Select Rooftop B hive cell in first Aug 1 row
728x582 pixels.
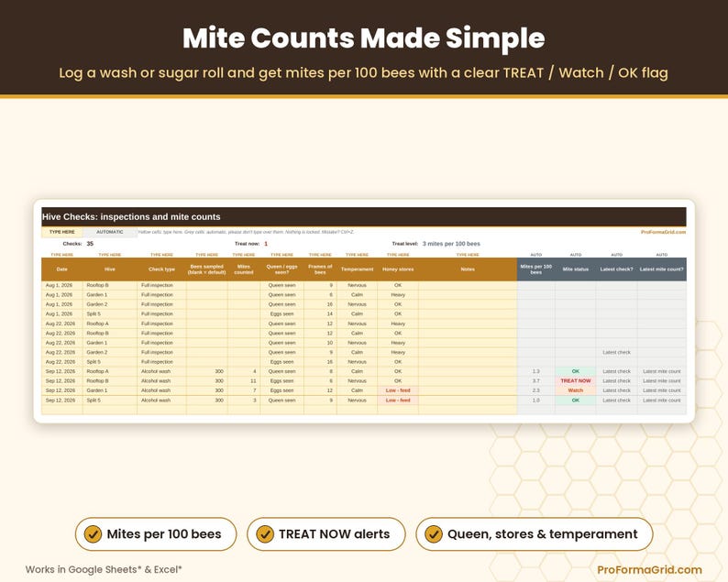tap(110, 285)
